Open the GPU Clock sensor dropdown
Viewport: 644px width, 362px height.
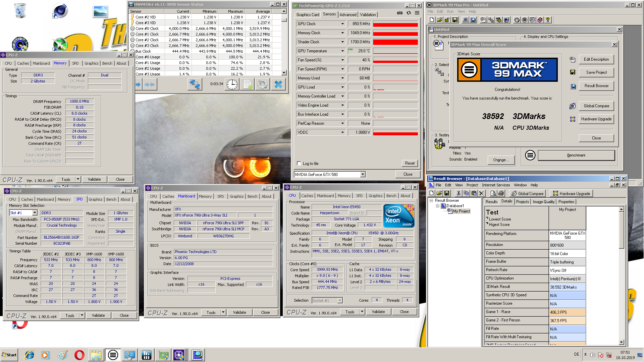point(342,24)
